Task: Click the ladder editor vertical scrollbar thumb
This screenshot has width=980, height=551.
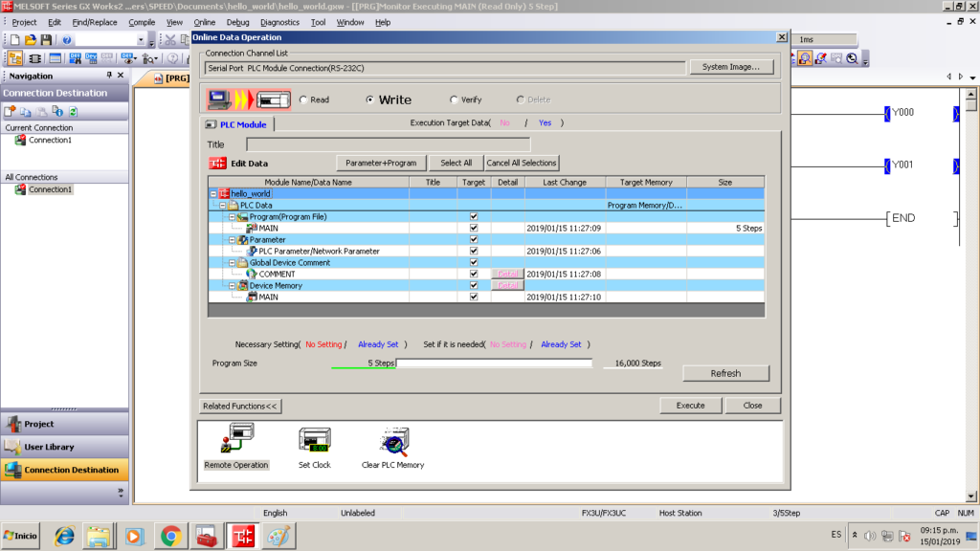Action: 970,104
